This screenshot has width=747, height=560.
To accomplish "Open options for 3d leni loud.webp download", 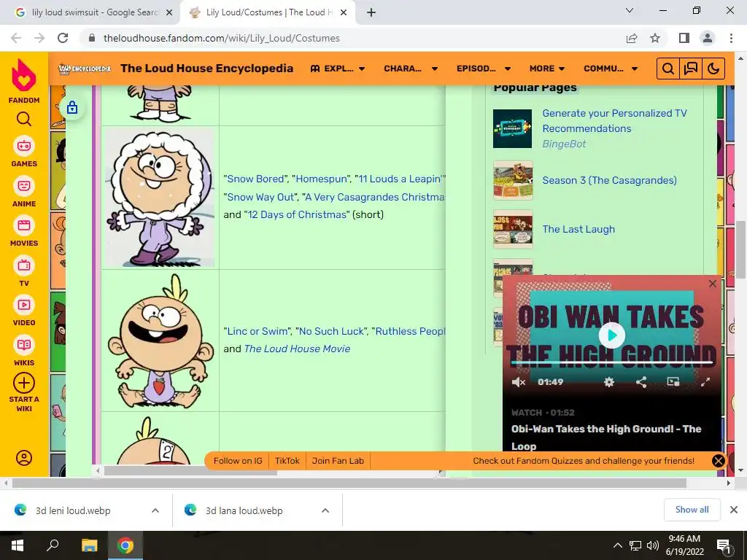I will [155, 510].
